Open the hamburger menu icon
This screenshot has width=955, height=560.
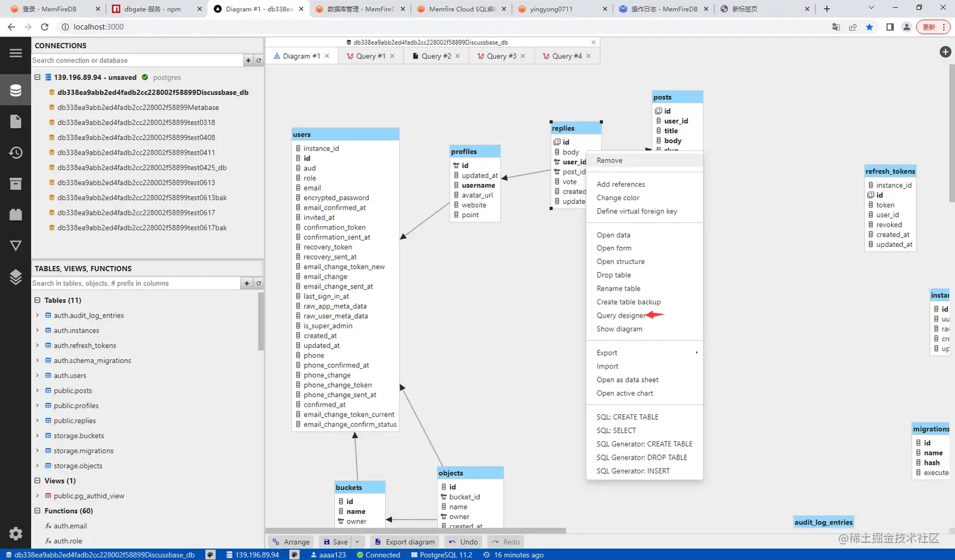click(16, 53)
